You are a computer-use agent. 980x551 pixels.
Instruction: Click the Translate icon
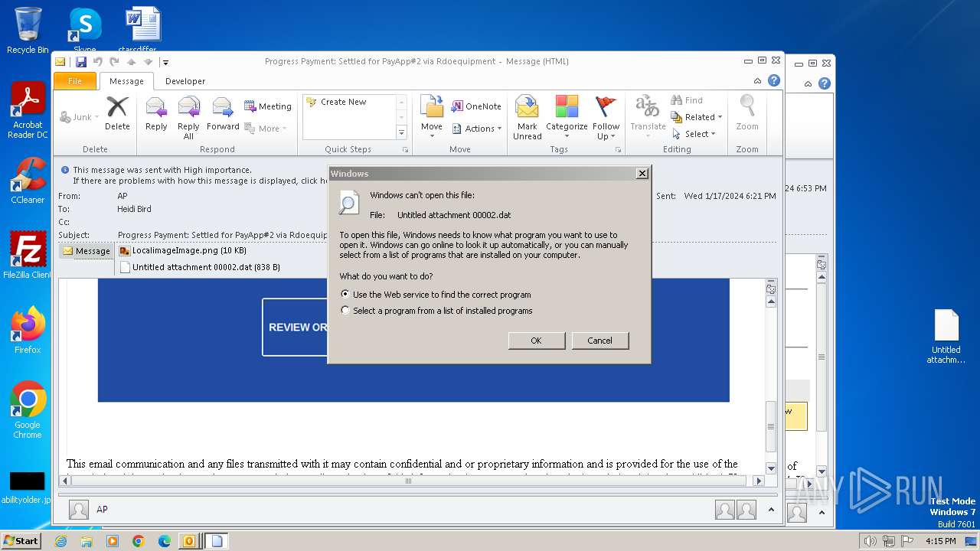[x=648, y=117]
